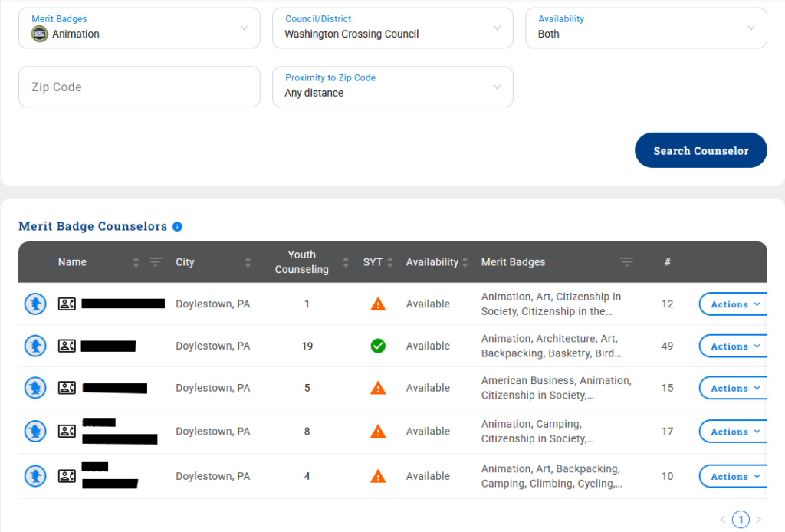Open Actions menu for counselor with 12 badges
Screen dimensions: 785x532
734,304
